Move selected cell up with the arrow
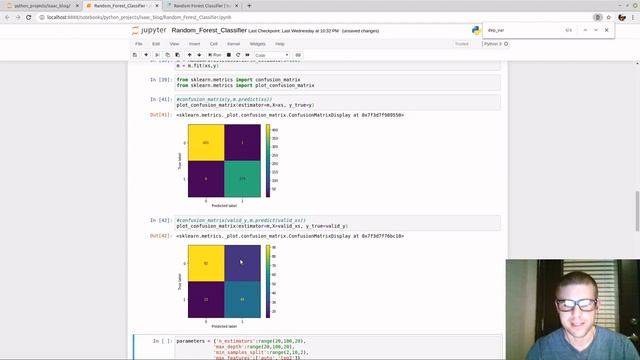This screenshot has height=360, width=640. point(189,55)
